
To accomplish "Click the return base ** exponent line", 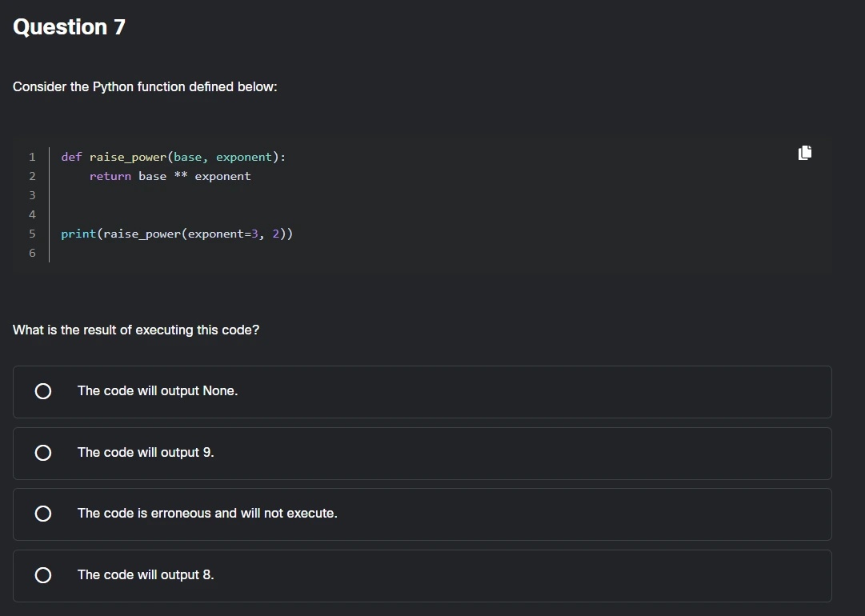I will point(170,176).
